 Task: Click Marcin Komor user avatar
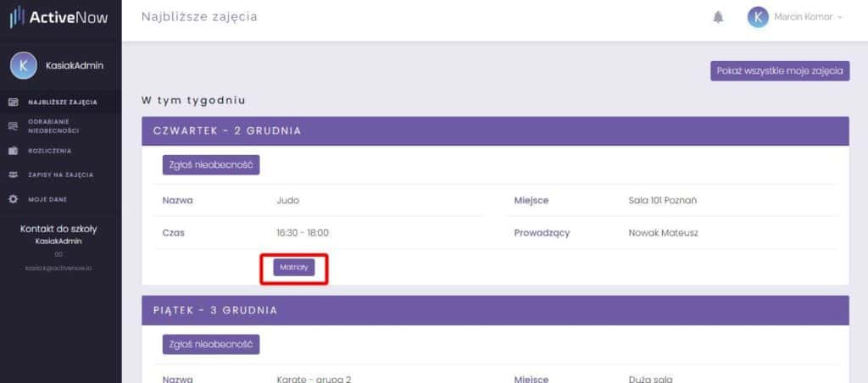point(758,17)
